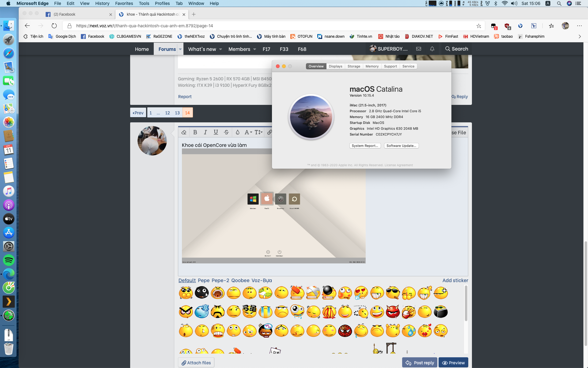Open the Tinhte.vn bookmark

361,36
